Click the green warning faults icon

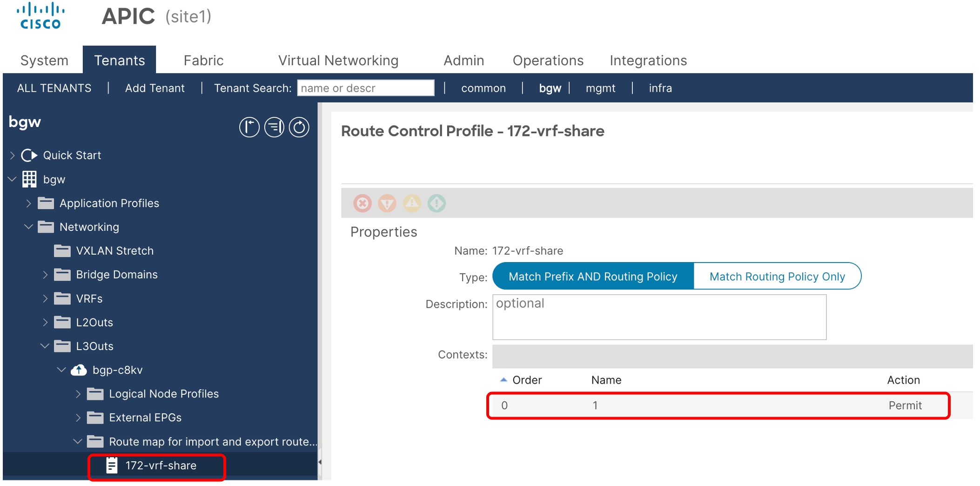pyautogui.click(x=436, y=203)
